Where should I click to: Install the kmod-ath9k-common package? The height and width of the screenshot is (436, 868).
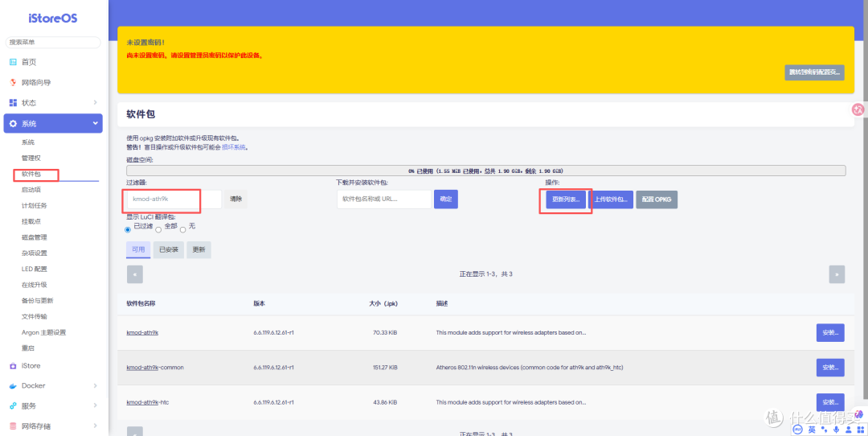tap(830, 368)
